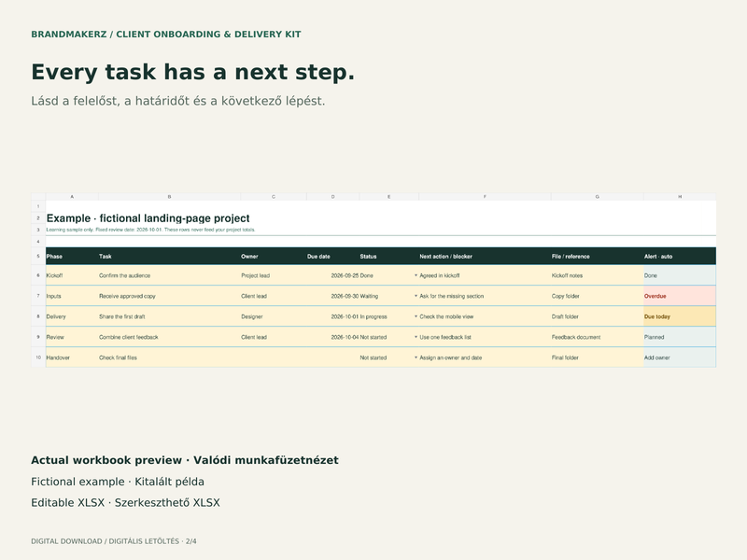Select the 'Client lead' cell in the Review row
Viewport: 747px width, 560px height.
pos(274,337)
